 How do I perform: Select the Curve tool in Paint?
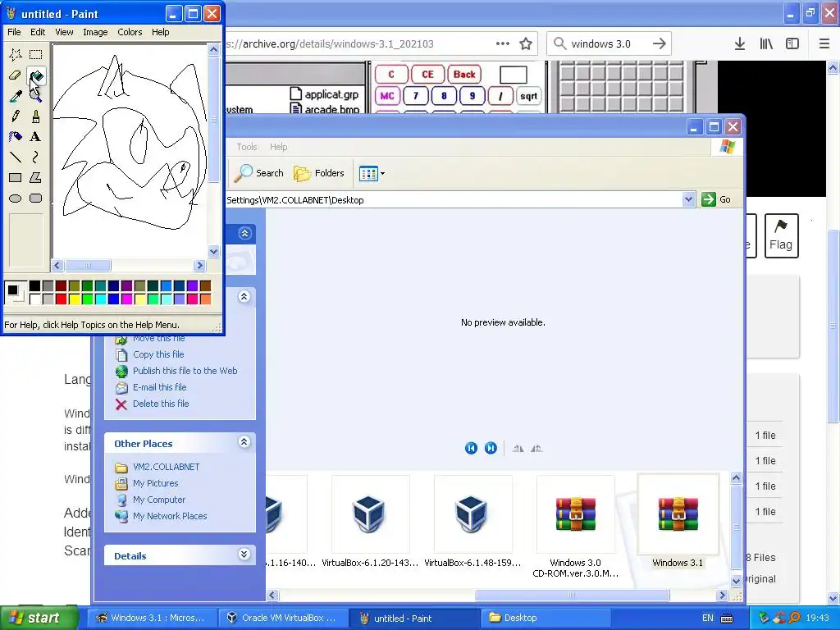(36, 157)
